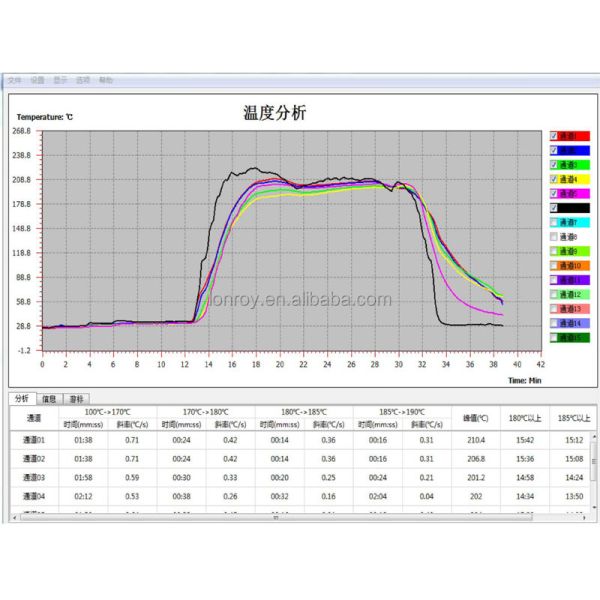
Task: Uncheck the black channel 6 checkbox
Action: (554, 208)
